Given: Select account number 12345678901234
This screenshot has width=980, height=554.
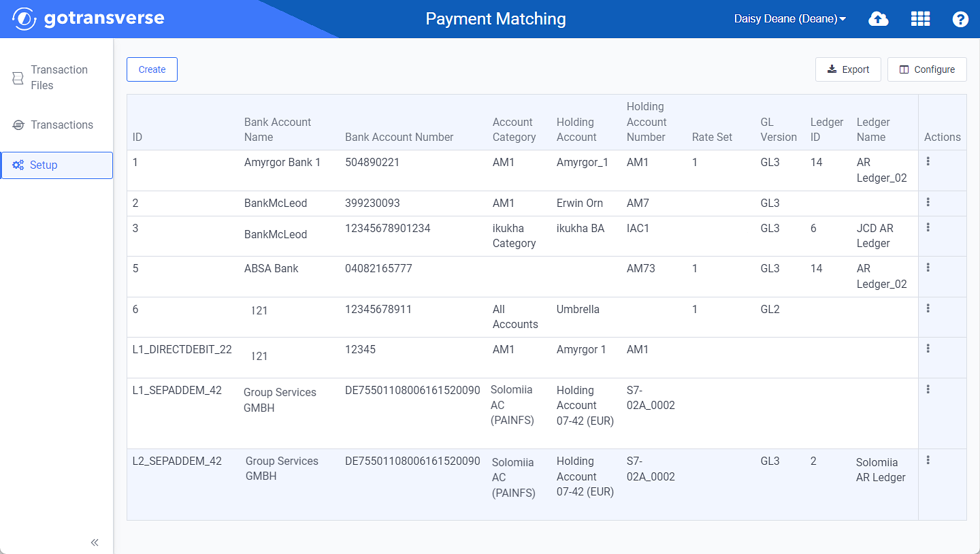Looking at the screenshot, I should tap(388, 228).
